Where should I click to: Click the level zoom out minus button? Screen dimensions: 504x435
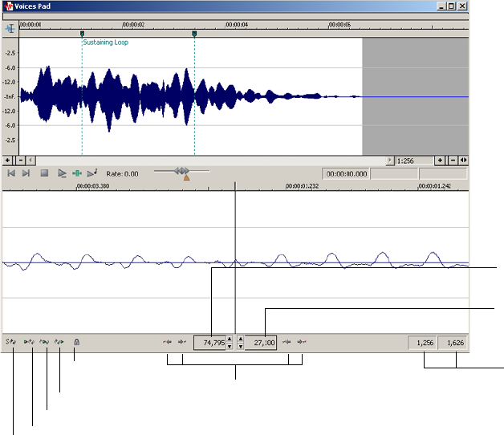pos(21,160)
